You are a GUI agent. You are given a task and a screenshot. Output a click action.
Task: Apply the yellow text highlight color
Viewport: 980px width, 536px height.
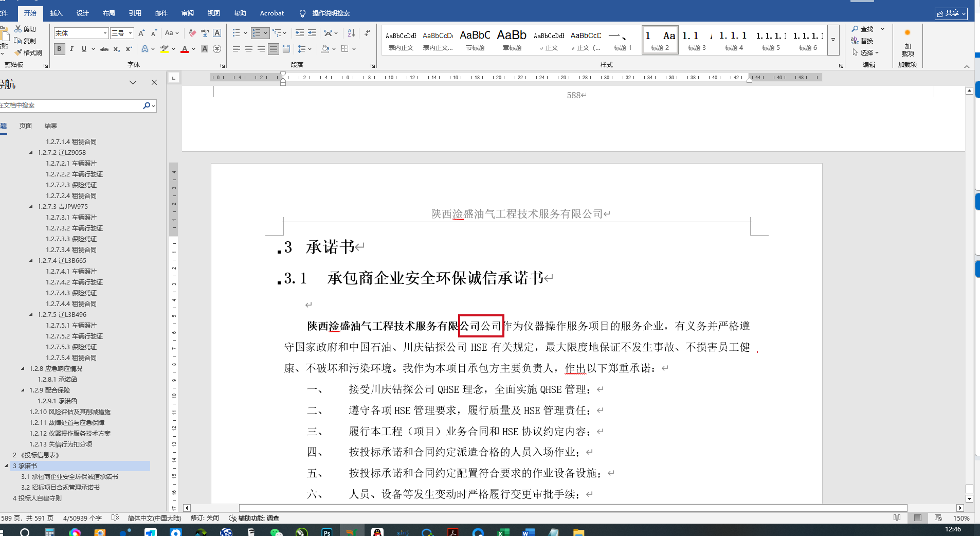pos(165,49)
